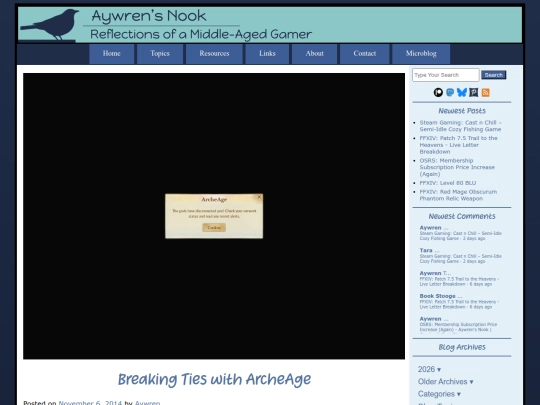The width and height of the screenshot is (540, 405).
Task: Open Aywren T... comment on Patch 7.5
Action: tap(459, 278)
